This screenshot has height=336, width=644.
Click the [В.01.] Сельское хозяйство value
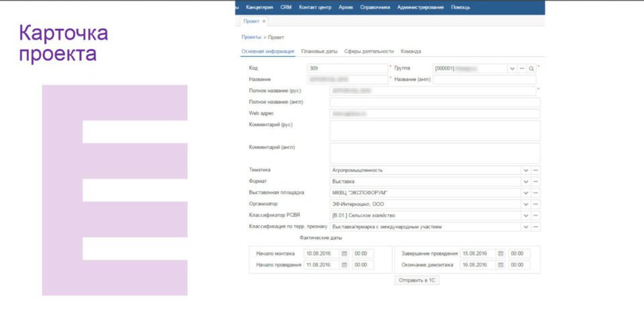click(364, 215)
